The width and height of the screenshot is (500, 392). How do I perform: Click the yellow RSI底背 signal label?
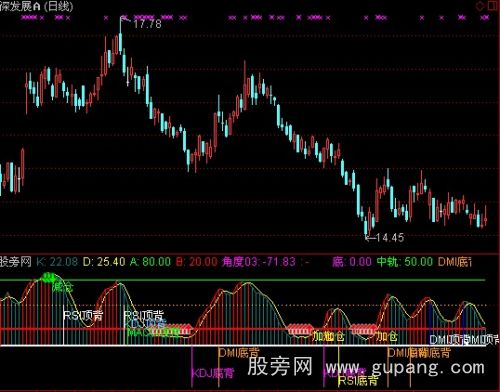click(x=358, y=381)
